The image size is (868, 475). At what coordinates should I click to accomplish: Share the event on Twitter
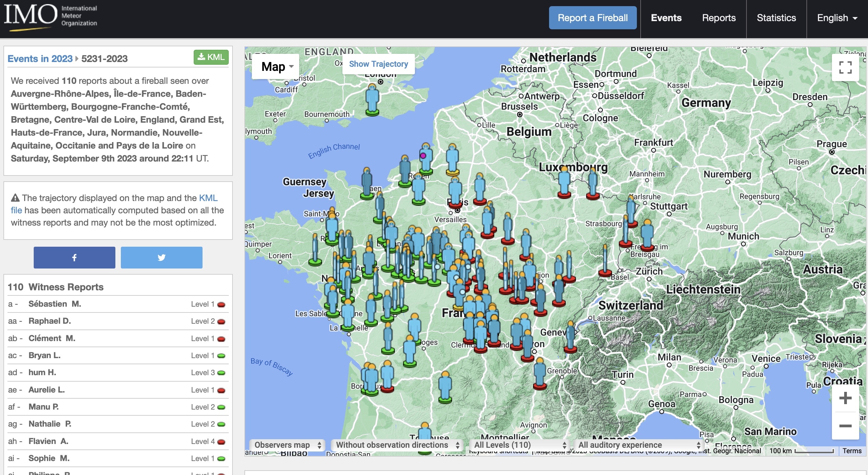[x=162, y=258]
